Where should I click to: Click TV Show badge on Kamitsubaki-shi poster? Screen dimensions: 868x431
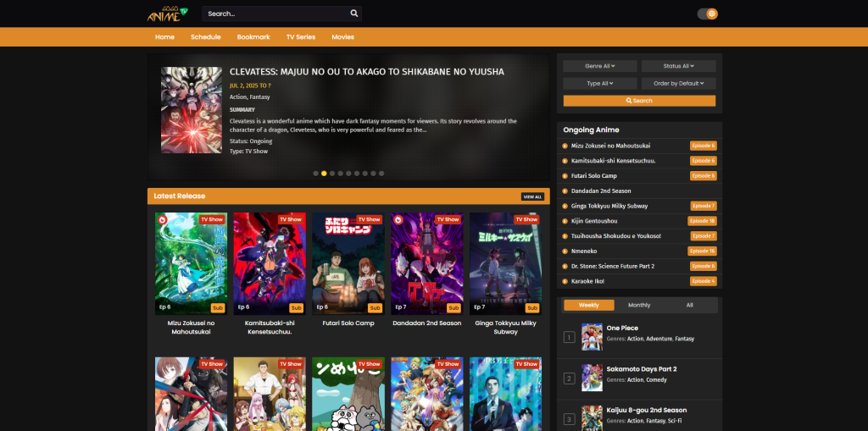click(291, 219)
